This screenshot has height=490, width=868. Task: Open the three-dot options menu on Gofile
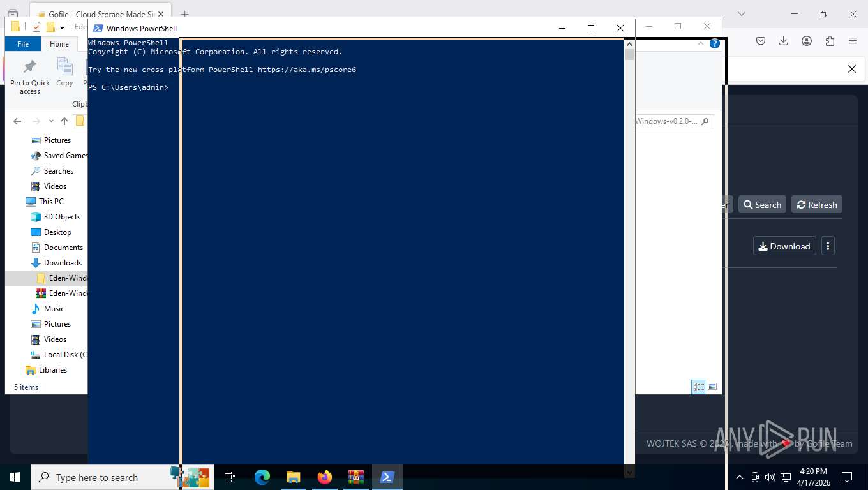828,246
